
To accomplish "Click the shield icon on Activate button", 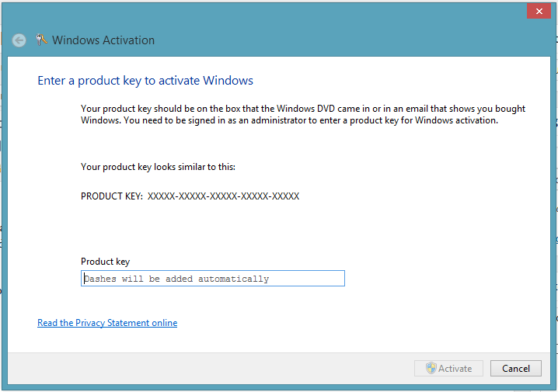I will (431, 368).
